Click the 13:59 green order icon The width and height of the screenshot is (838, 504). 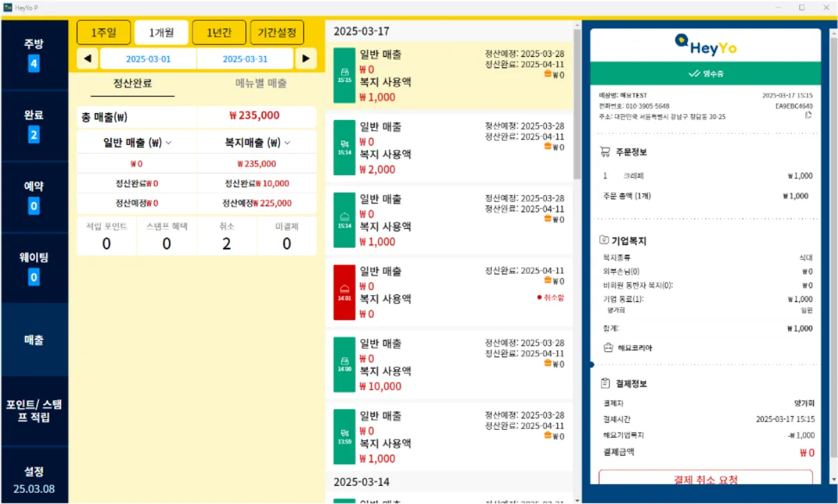(x=345, y=436)
